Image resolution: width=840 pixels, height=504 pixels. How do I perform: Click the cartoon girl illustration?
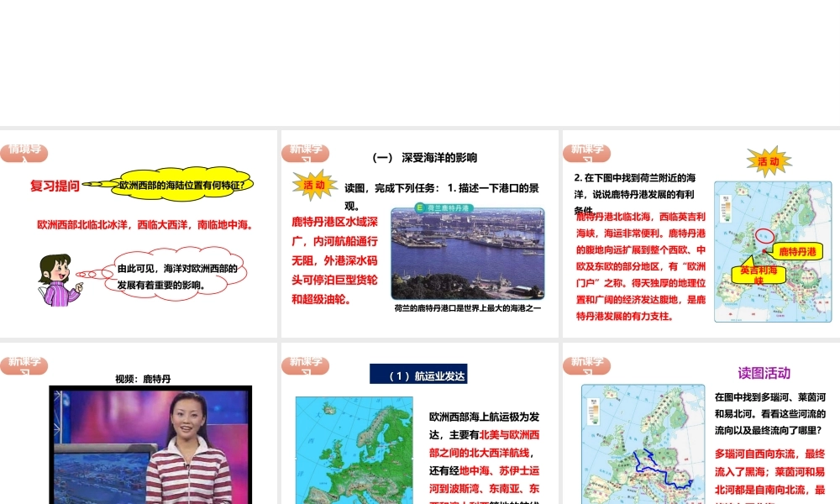pos(60,280)
